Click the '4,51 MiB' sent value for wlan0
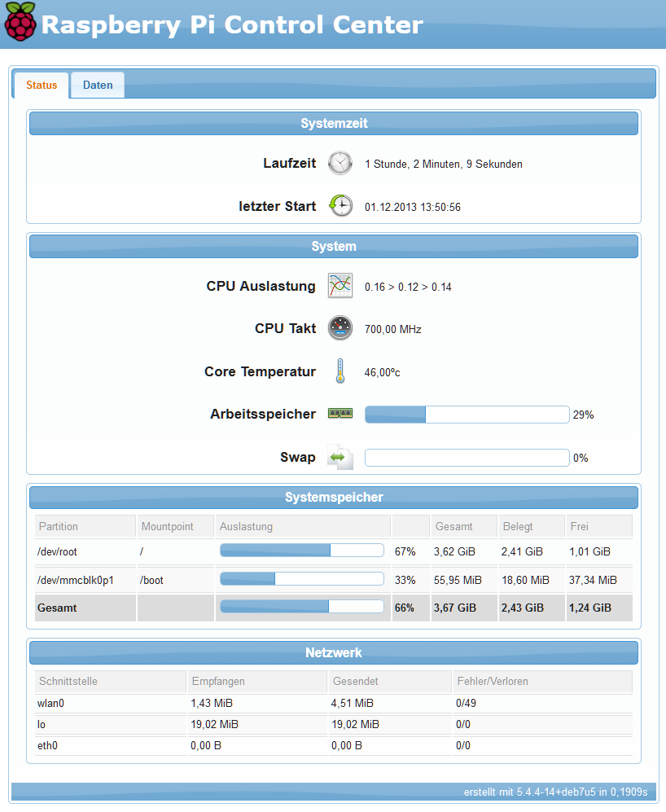 point(353,703)
